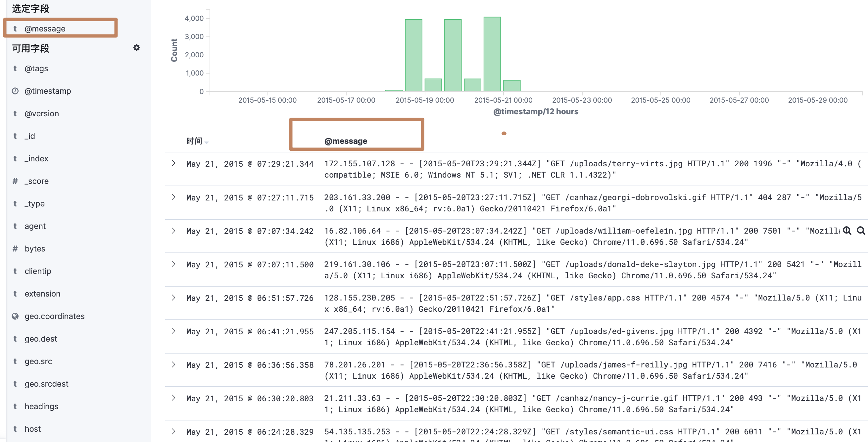
Task: Click the tallest histogram bar
Action: click(x=492, y=54)
